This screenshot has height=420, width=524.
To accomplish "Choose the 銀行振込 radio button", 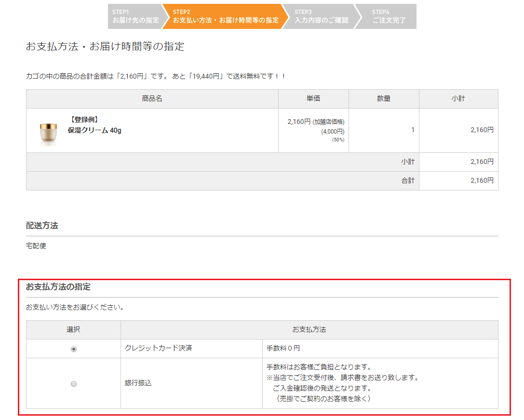I will pyautogui.click(x=74, y=384).
